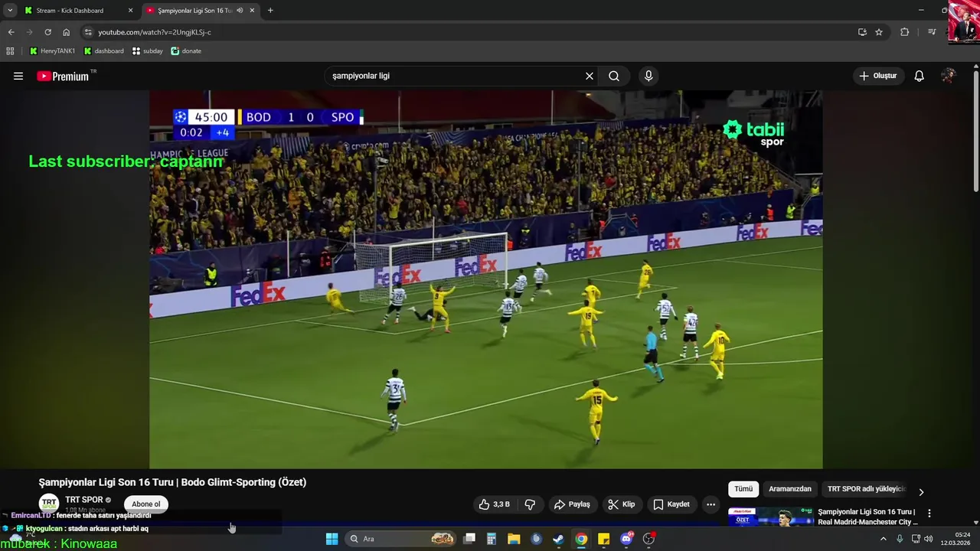Screen dimensions: 980x551
Task: Open site information icon in address bar
Action: pos(88,32)
